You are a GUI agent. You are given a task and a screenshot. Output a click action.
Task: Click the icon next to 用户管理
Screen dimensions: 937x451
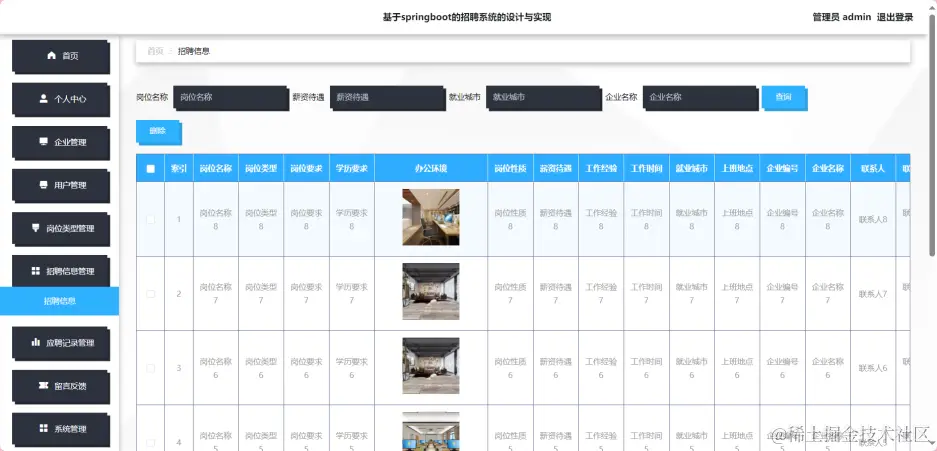43,185
